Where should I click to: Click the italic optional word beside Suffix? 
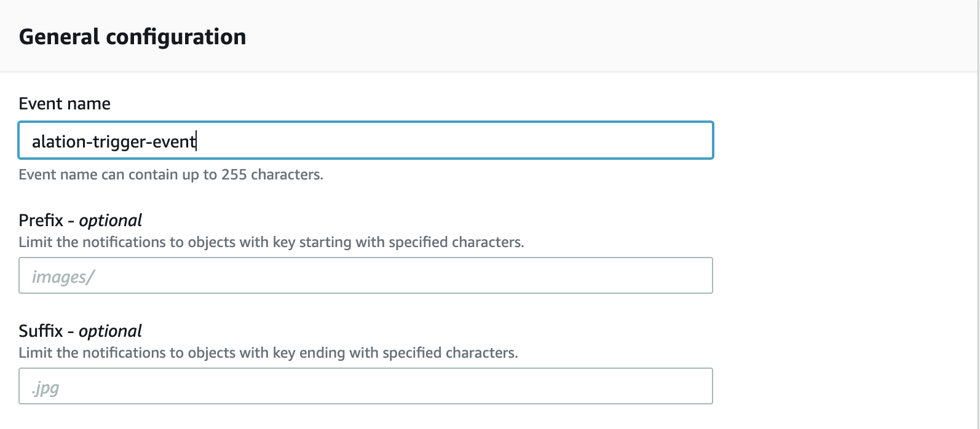(111, 331)
